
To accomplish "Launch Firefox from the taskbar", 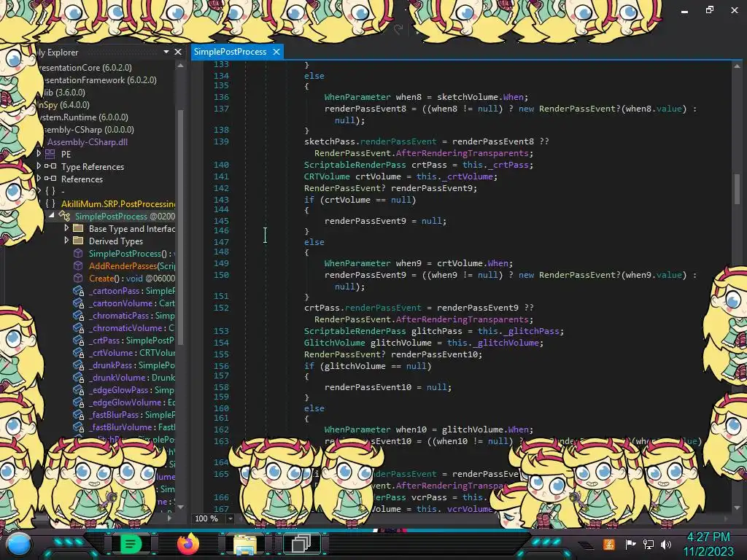I will coord(187,544).
